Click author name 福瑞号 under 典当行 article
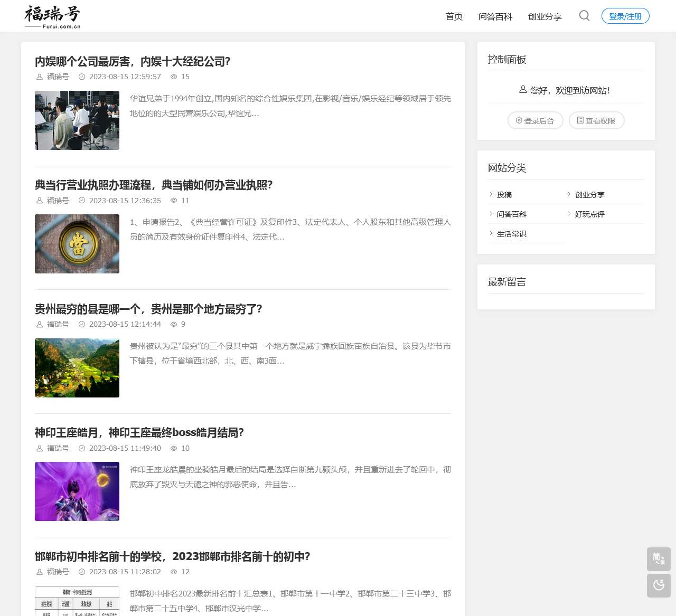This screenshot has height=616, width=676. [x=58, y=201]
